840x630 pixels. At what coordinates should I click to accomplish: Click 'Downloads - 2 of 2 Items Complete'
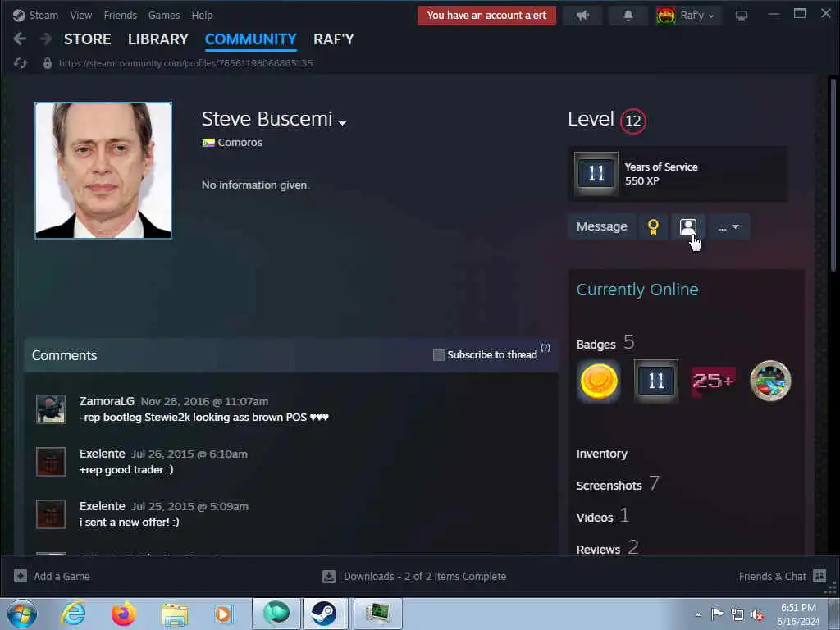click(x=425, y=577)
